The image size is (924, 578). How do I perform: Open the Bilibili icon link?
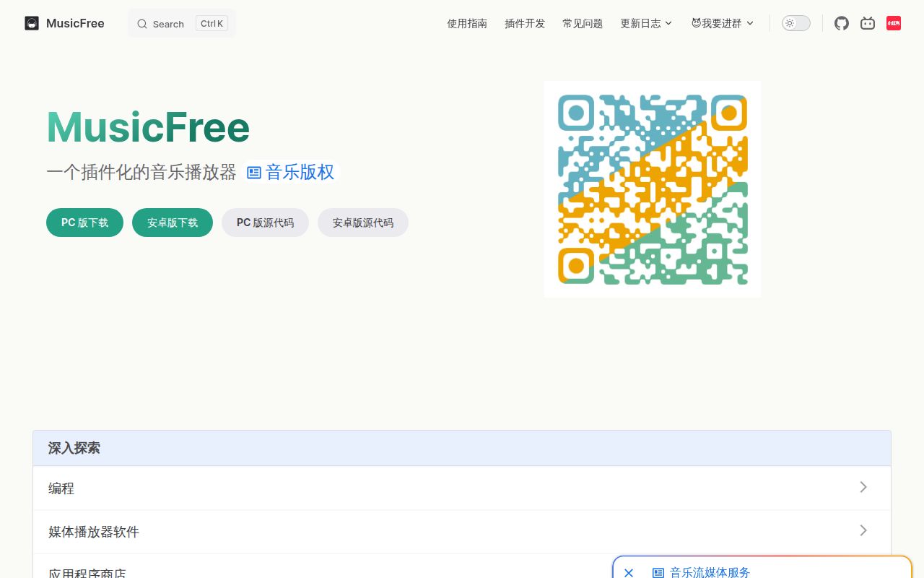click(868, 23)
